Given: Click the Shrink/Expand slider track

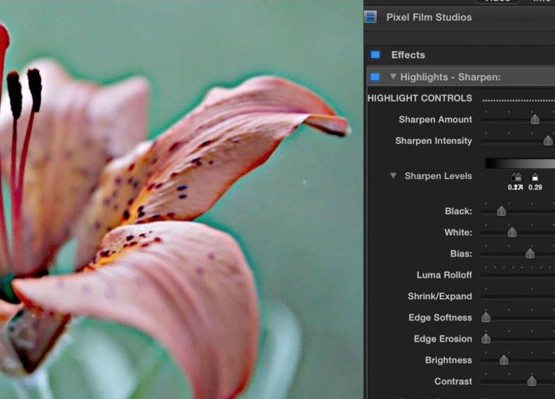Looking at the screenshot, I should tap(519, 297).
